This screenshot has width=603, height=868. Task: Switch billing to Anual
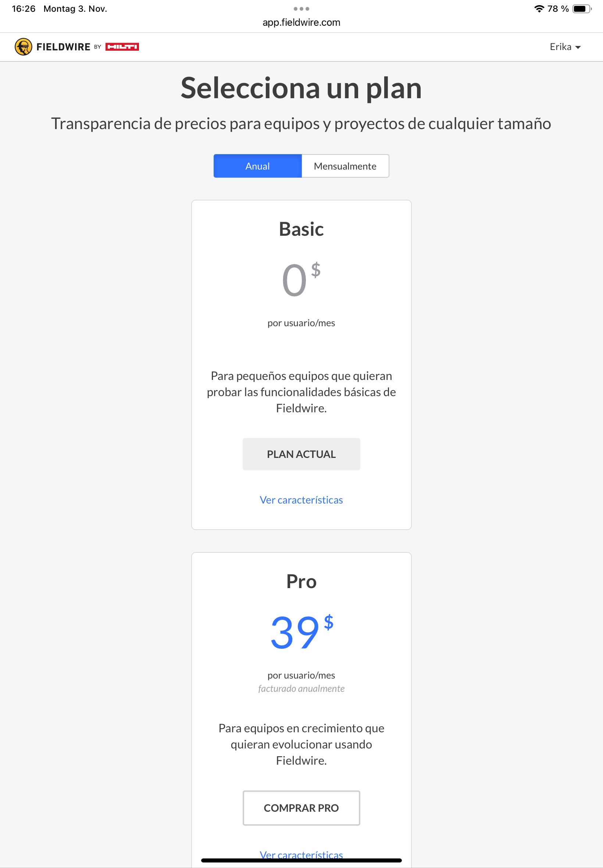pyautogui.click(x=257, y=166)
